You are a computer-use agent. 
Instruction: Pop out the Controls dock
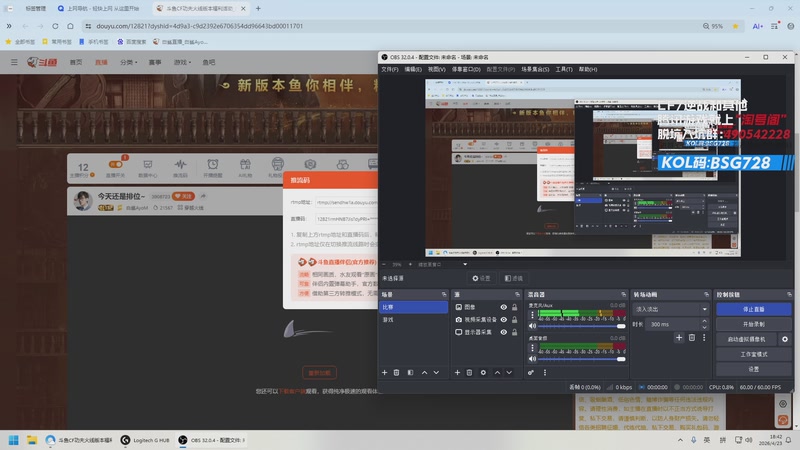tap(789, 294)
